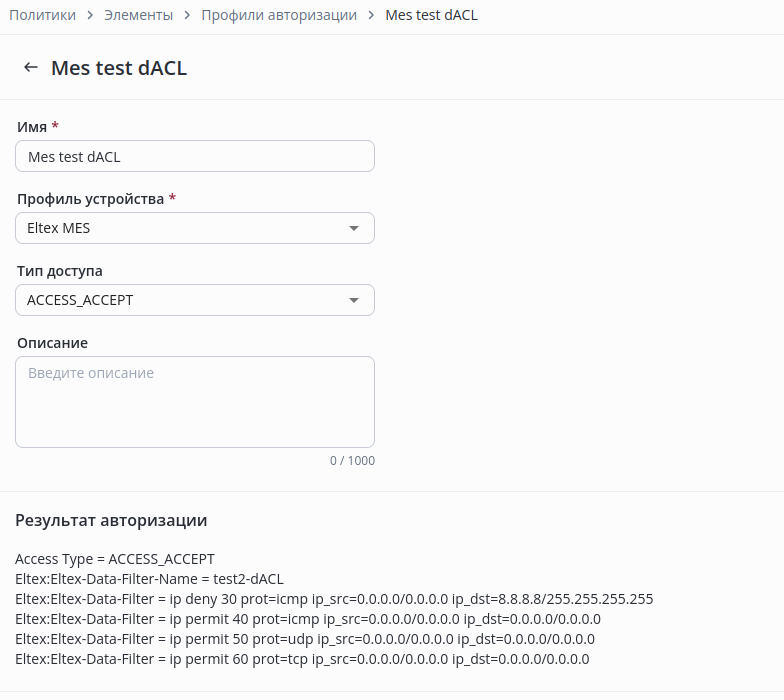The height and width of the screenshot is (700, 784).
Task: Click the Eltex-Data-Filter-Name test2-dACL line
Action: tap(149, 579)
